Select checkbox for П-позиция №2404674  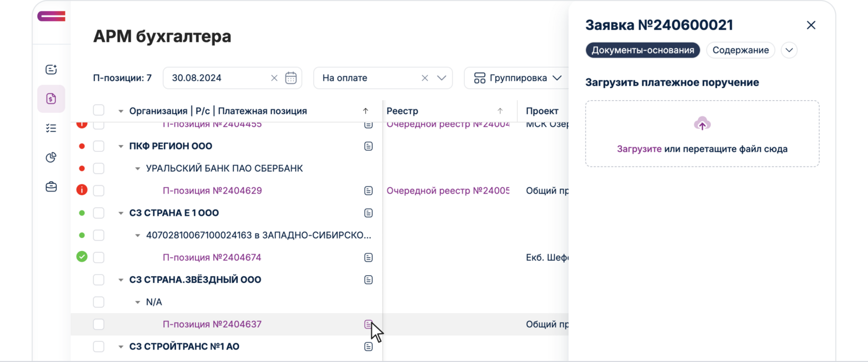tap(99, 257)
